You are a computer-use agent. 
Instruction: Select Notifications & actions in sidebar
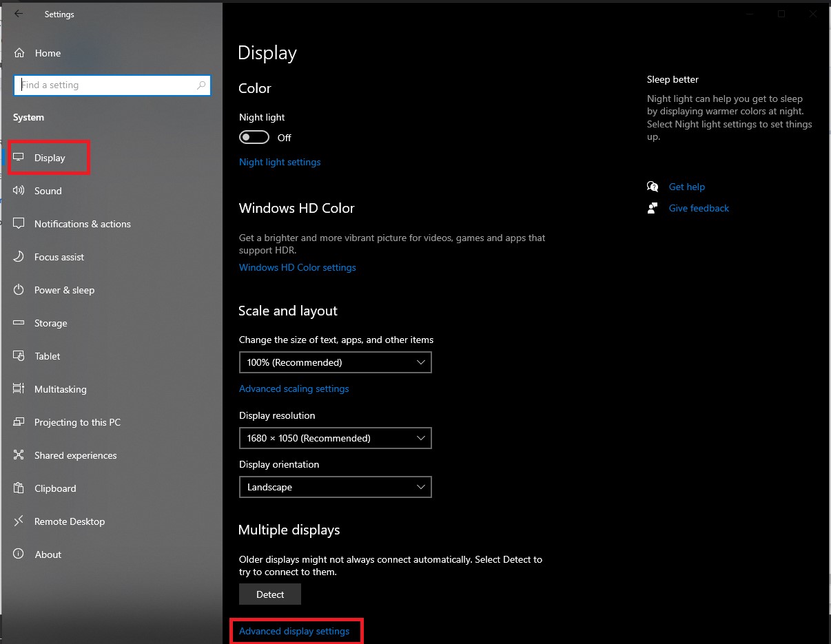pos(82,224)
